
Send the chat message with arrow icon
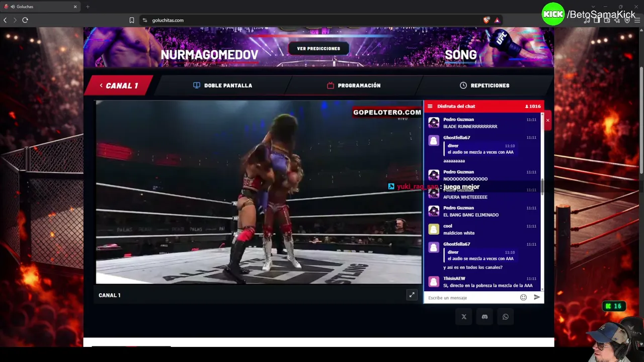537,298
